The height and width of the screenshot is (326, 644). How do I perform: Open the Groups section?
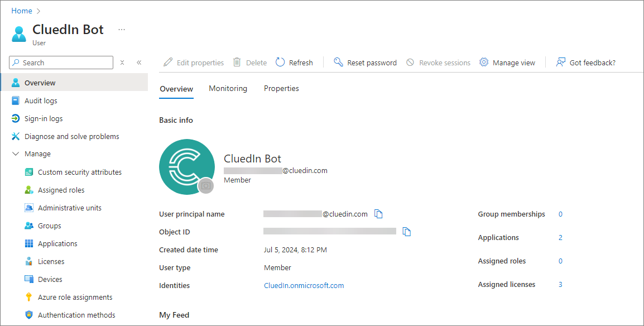coord(49,226)
